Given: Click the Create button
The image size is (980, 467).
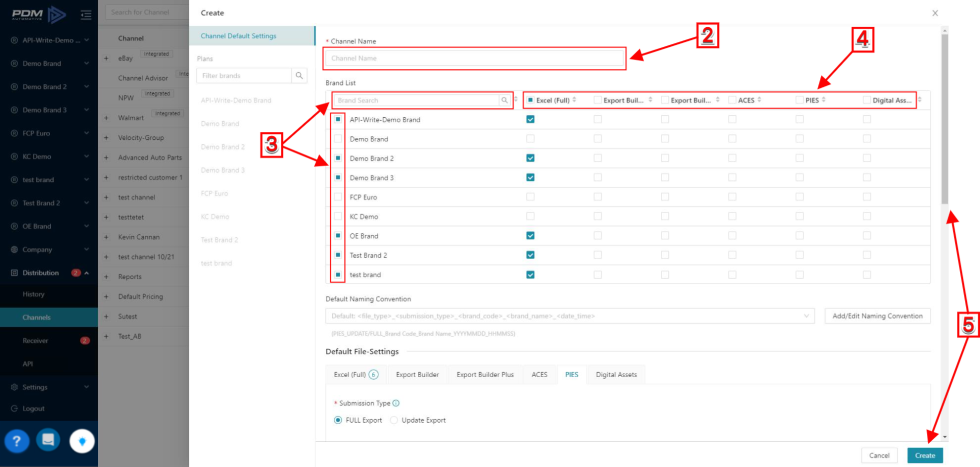Looking at the screenshot, I should pos(925,455).
